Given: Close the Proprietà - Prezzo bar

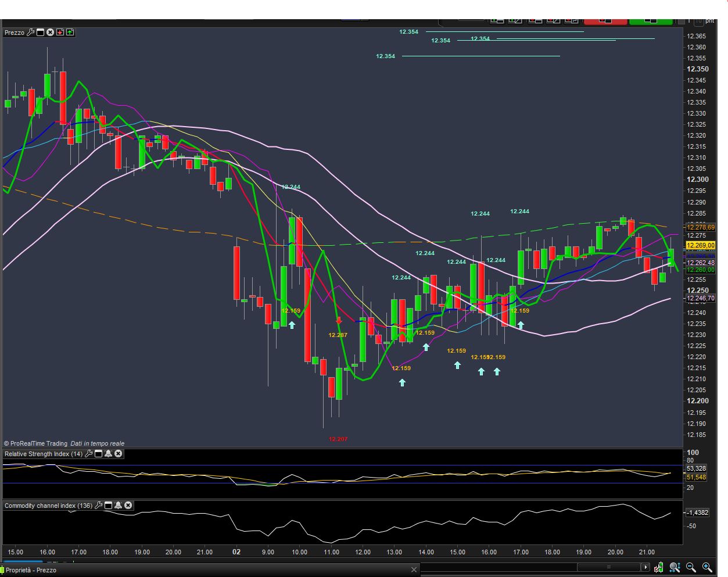Looking at the screenshot, I should pos(414,570).
